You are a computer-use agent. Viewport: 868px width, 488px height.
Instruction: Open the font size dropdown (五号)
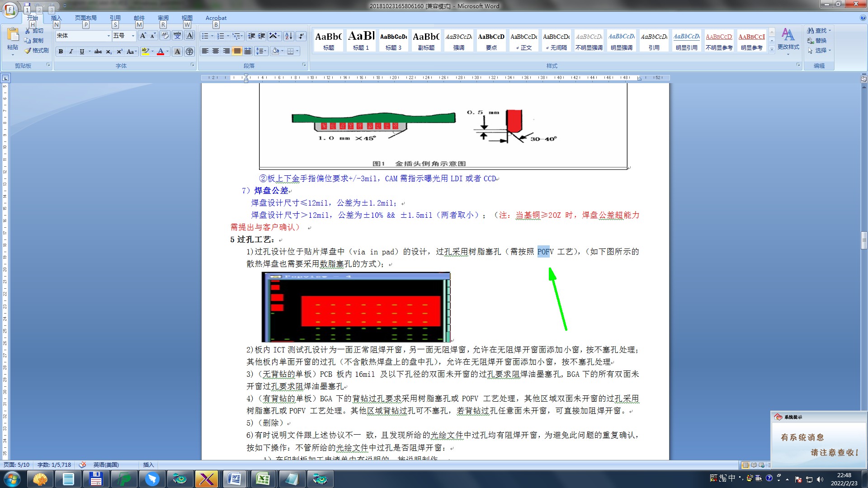coord(133,36)
